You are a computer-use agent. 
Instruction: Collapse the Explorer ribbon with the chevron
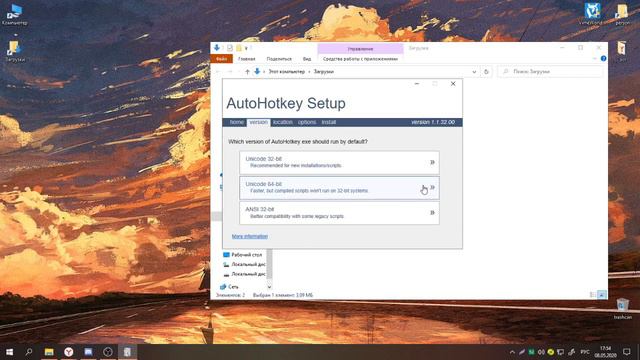pos(594,59)
